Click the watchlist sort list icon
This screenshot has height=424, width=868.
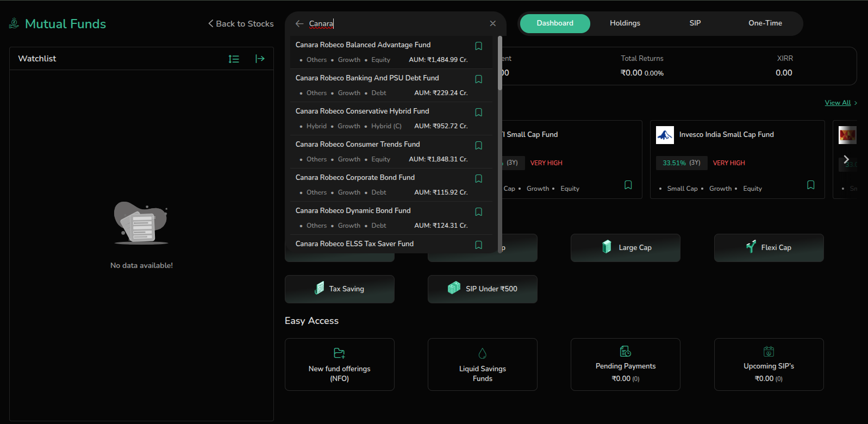(234, 59)
